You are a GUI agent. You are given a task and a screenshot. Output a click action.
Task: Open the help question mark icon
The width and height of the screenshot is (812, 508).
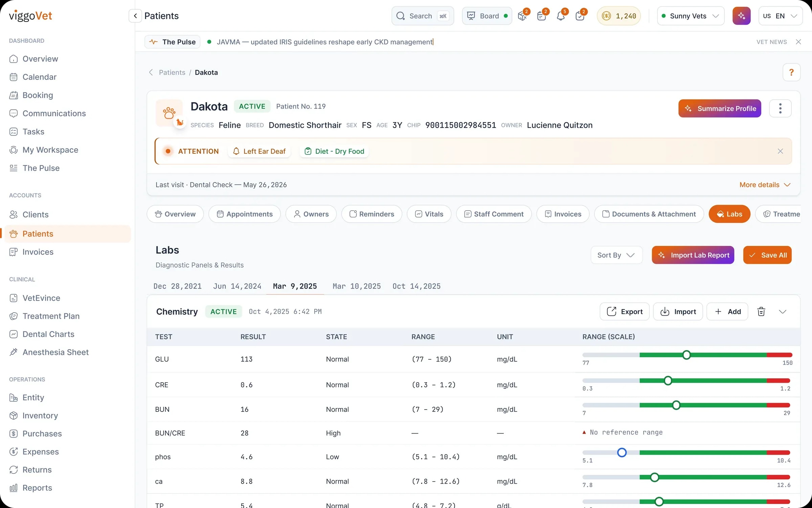[x=791, y=72]
